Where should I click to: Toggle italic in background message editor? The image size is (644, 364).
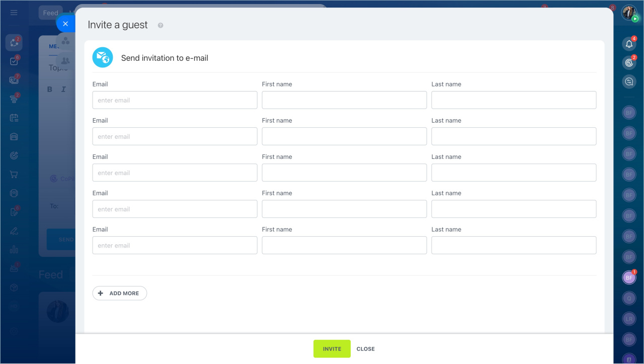coord(63,89)
